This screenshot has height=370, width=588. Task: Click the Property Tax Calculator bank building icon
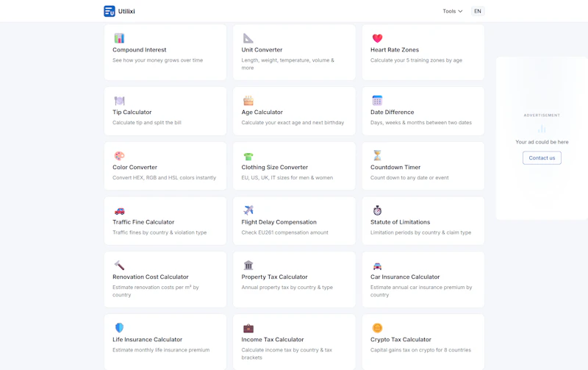(x=248, y=266)
